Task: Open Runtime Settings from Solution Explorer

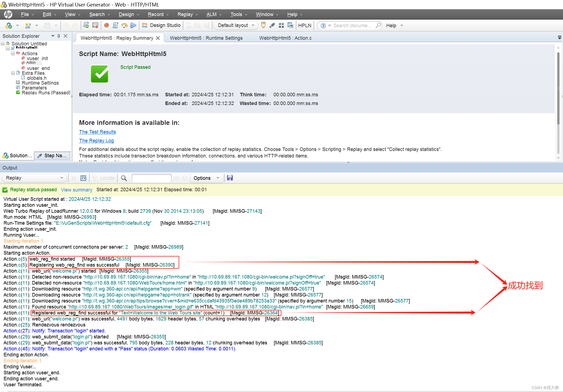Action: coord(40,83)
